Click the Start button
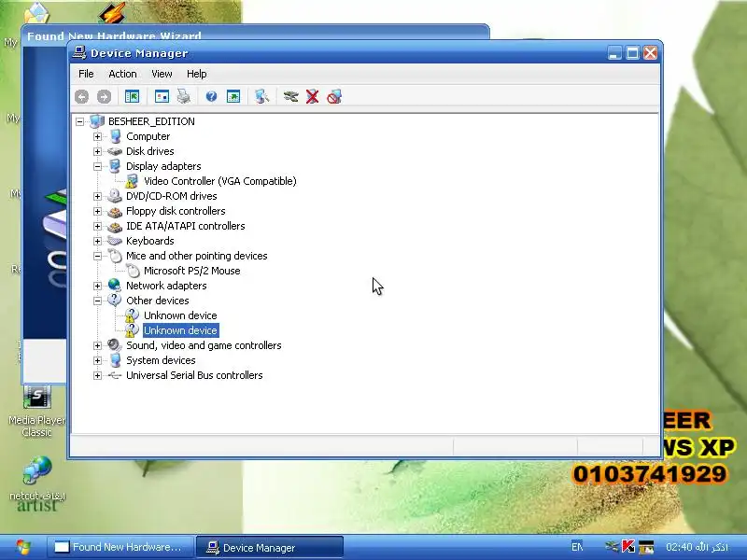This screenshot has width=747, height=560. pos(21,547)
